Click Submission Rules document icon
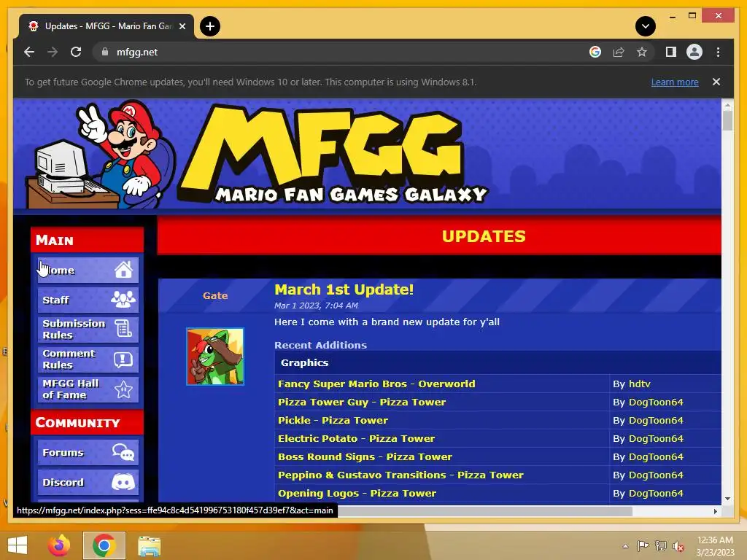Viewport: 747px width, 560px height. point(123,329)
